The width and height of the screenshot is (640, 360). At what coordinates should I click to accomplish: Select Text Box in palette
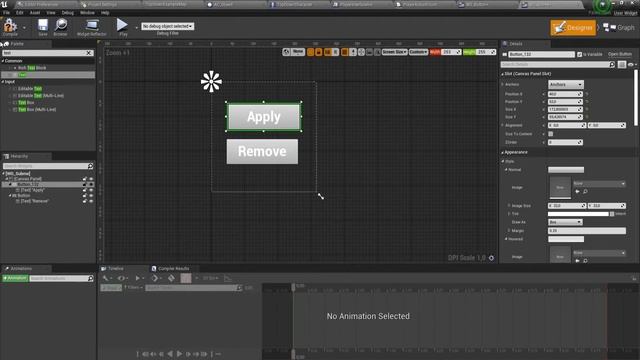pyautogui.click(x=26, y=102)
